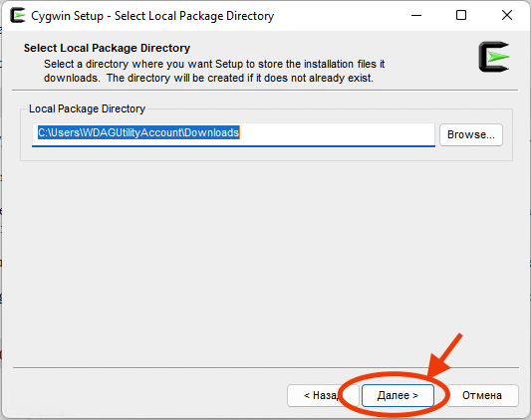The width and height of the screenshot is (531, 420).
Task: Click the Cygwin logo in the header
Action: (494, 57)
